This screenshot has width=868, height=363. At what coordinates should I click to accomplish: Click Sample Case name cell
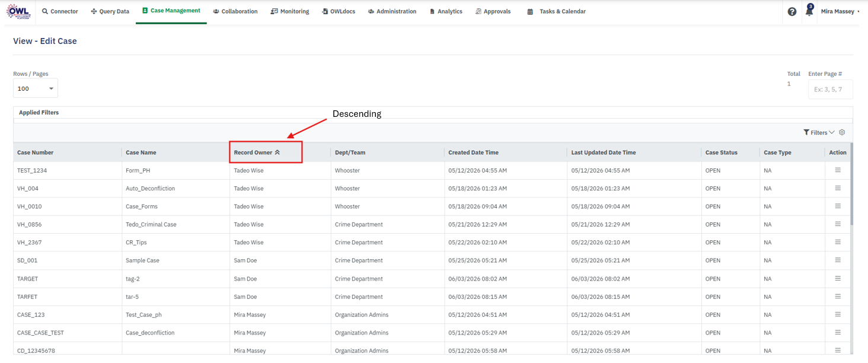tap(142, 260)
